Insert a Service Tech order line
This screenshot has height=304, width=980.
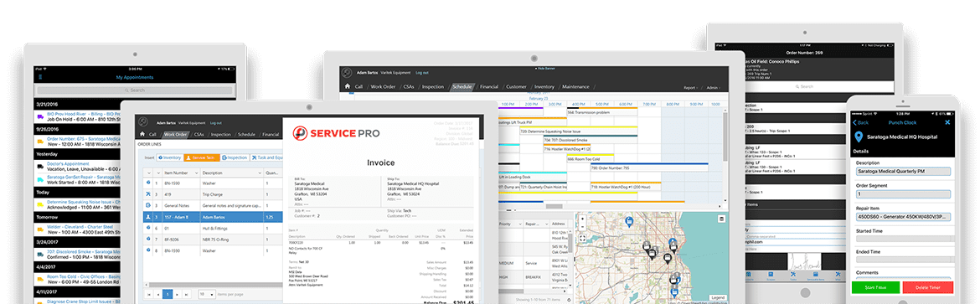point(201,157)
